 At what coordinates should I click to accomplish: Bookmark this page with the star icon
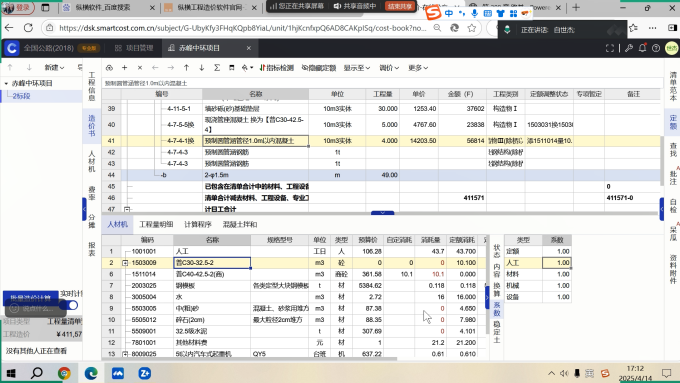click(x=471, y=28)
